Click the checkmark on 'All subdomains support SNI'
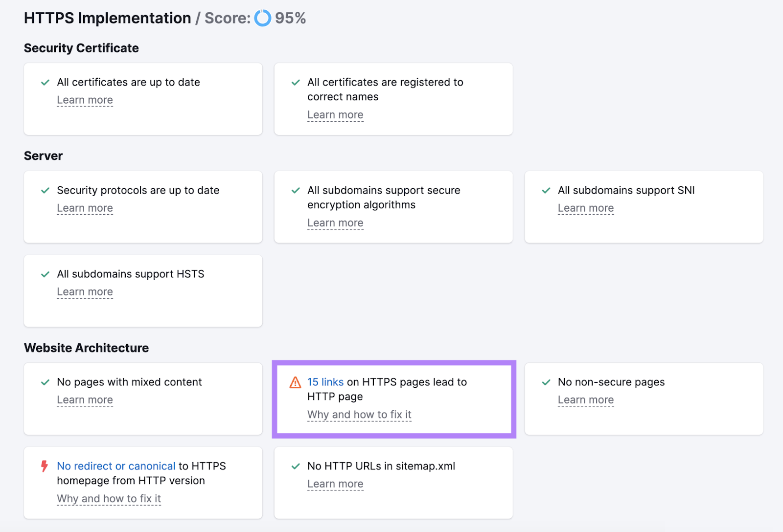The image size is (783, 532). tap(546, 191)
